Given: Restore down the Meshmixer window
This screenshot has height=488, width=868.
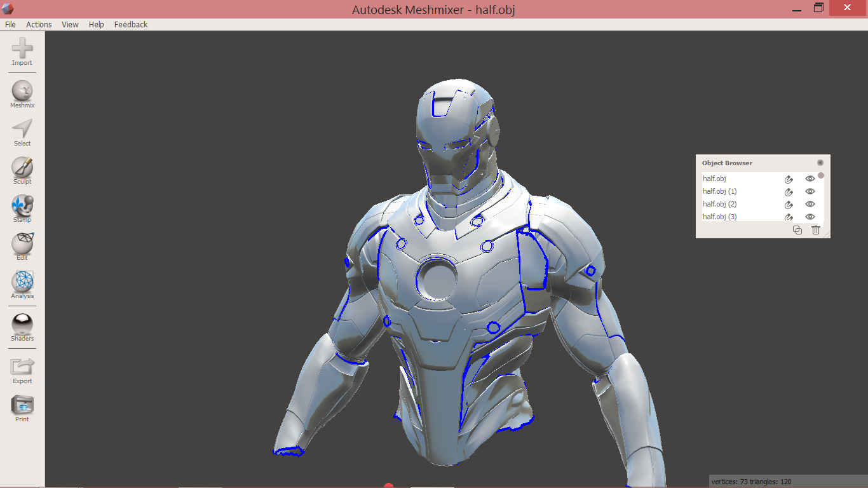Looking at the screenshot, I should [819, 8].
